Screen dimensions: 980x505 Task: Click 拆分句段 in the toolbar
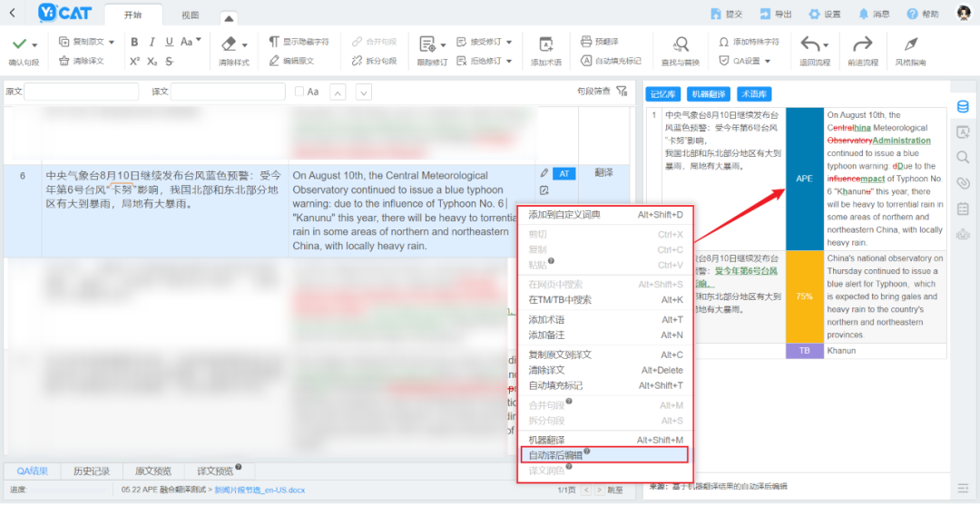click(375, 61)
